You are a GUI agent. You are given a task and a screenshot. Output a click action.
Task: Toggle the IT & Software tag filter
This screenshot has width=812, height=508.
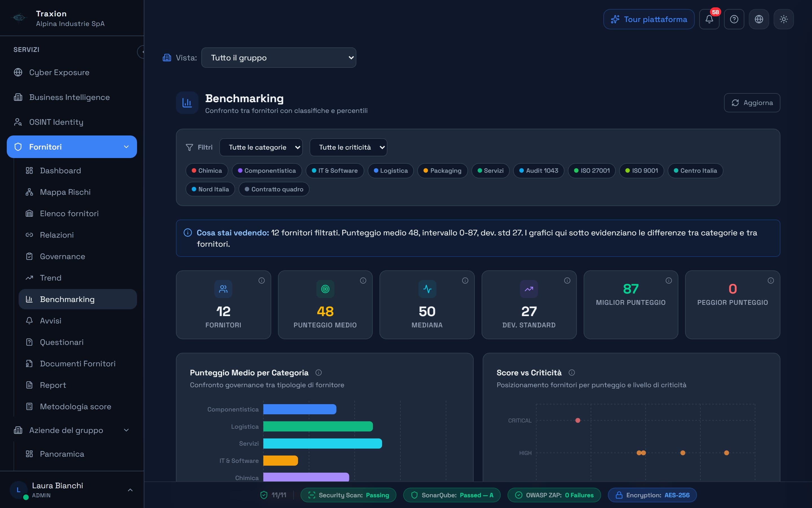pyautogui.click(x=335, y=171)
